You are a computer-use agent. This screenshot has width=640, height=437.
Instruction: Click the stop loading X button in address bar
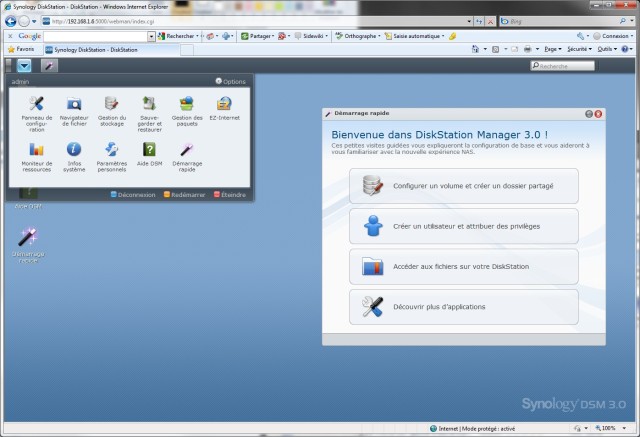coord(490,21)
